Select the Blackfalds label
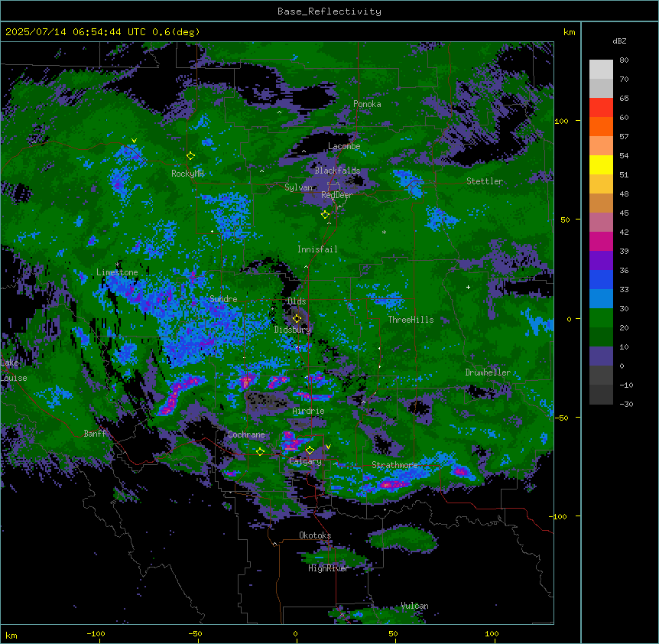659x644 pixels. (x=337, y=171)
